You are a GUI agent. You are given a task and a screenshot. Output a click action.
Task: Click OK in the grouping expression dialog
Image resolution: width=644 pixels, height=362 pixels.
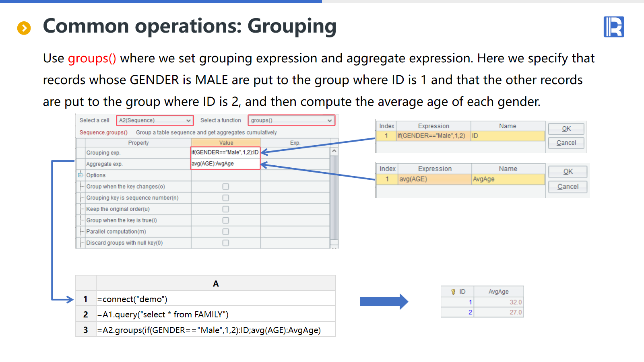(x=566, y=129)
